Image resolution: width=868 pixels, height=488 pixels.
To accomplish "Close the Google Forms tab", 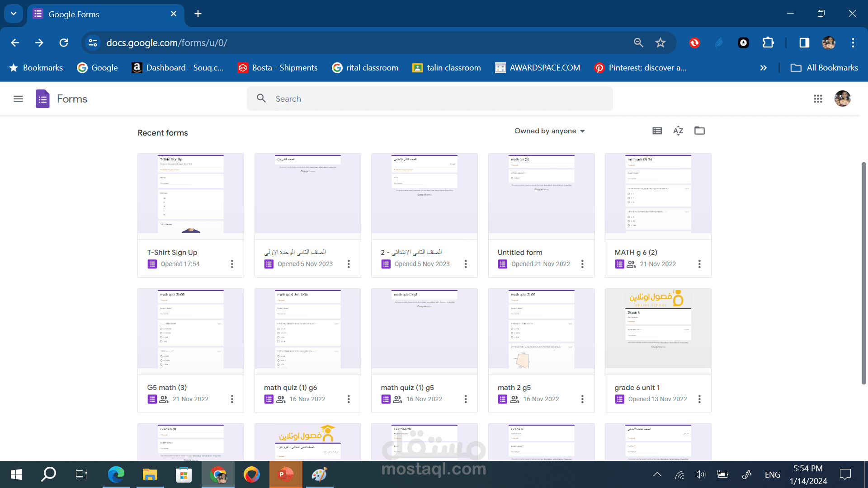I will coord(174,14).
